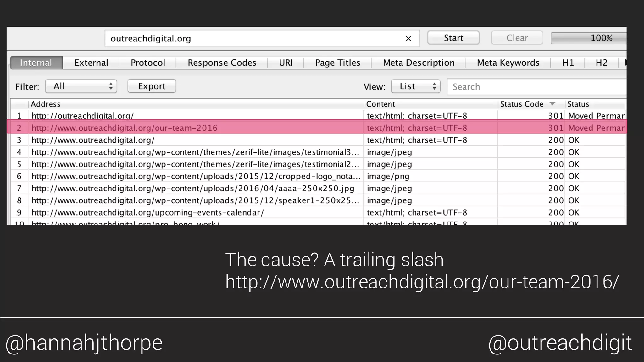The width and height of the screenshot is (644, 362).
Task: Click the Start button
Action: click(x=453, y=38)
